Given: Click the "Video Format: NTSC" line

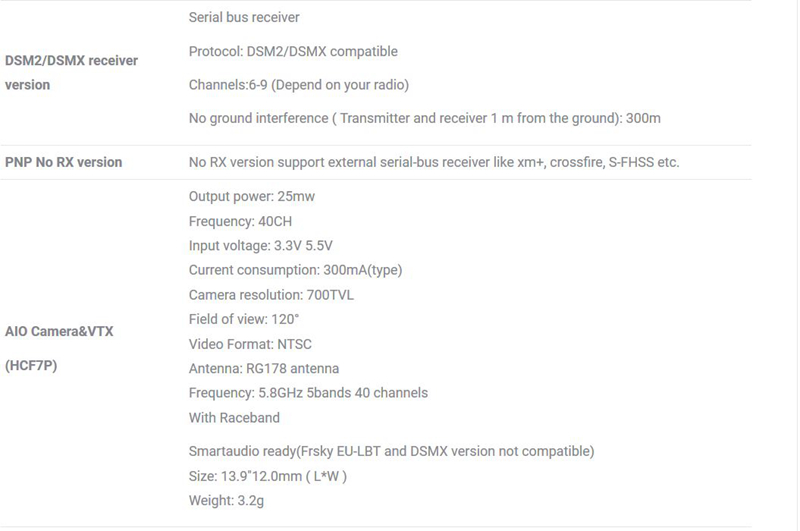Looking at the screenshot, I should [x=250, y=344].
